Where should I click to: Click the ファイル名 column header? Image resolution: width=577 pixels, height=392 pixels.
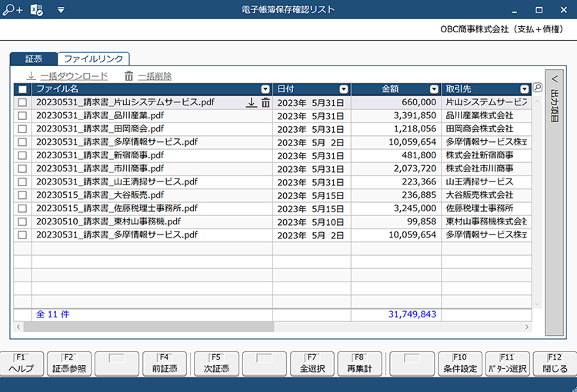[x=152, y=89]
